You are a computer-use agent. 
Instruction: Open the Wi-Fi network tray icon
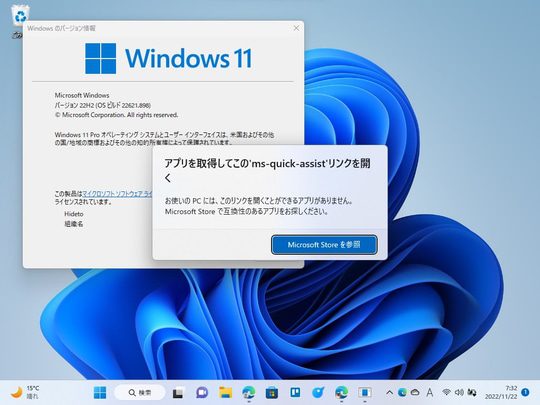tap(446, 392)
